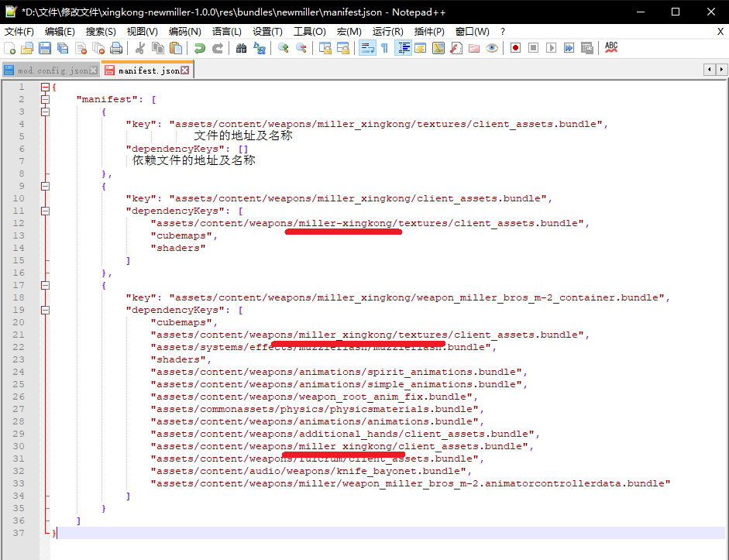Open the 工具(O) menu
Viewport: 729px width, 560px height.
click(x=310, y=32)
